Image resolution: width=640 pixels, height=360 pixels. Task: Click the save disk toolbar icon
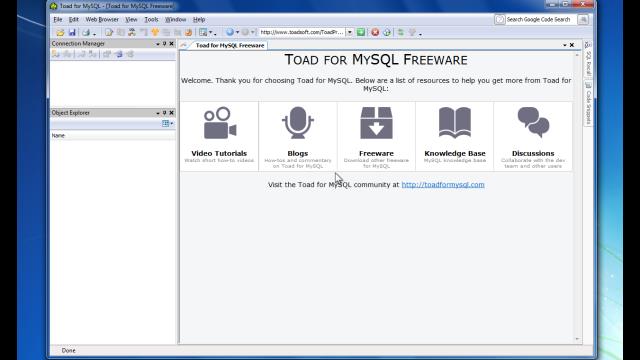pyautogui.click(x=72, y=32)
